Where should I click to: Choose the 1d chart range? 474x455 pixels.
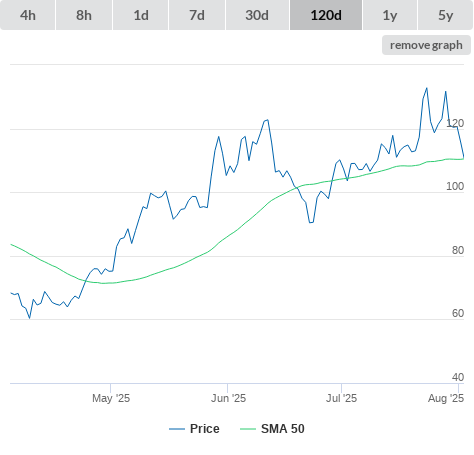[141, 15]
